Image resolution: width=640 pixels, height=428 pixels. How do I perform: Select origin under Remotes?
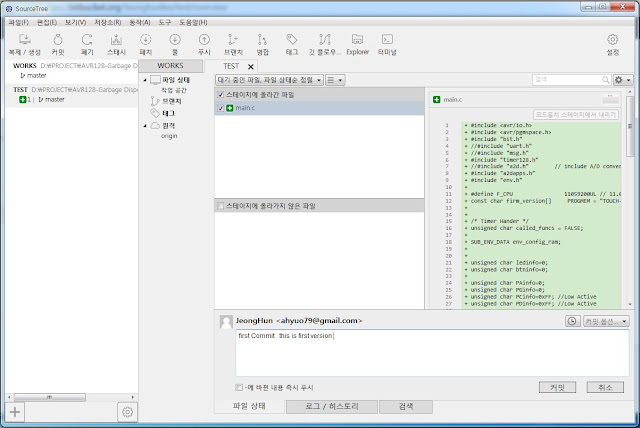click(169, 136)
